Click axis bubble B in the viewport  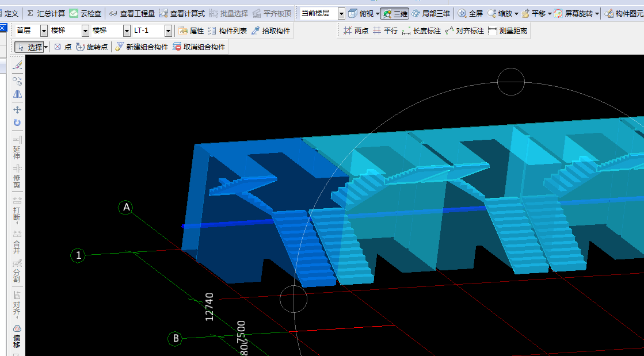pos(176,339)
